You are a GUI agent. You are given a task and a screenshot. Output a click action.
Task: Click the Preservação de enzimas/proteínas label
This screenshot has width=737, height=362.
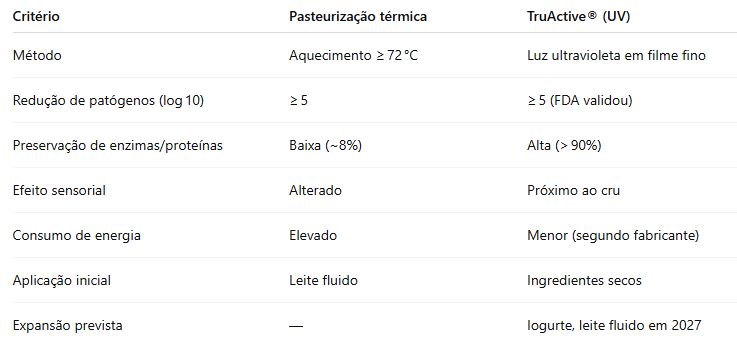(118, 146)
